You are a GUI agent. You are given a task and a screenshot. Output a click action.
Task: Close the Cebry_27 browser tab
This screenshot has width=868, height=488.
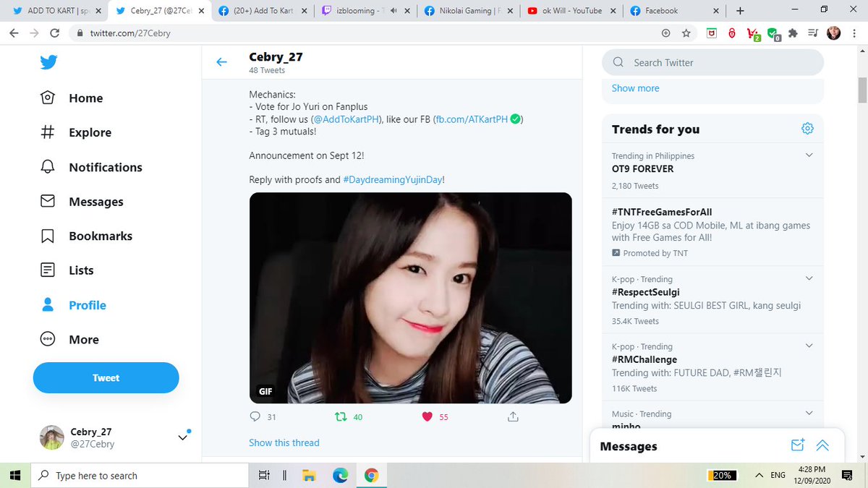click(201, 11)
